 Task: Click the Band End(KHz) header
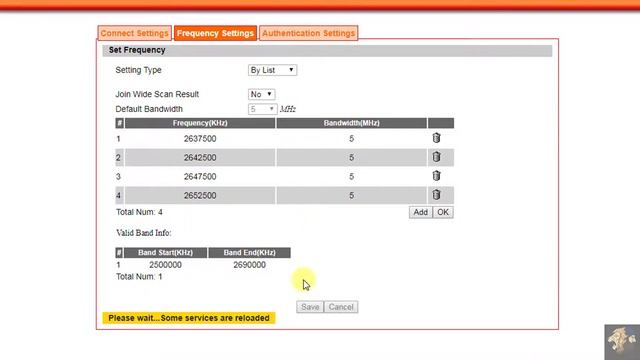249,253
